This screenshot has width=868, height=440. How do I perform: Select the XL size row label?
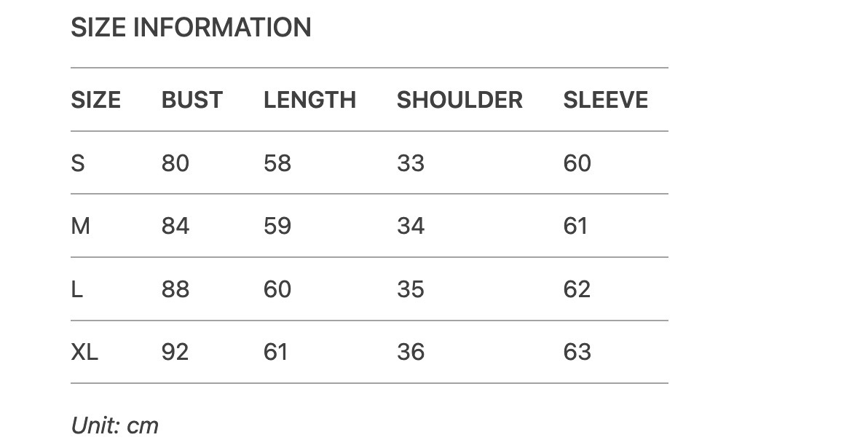pos(84,353)
